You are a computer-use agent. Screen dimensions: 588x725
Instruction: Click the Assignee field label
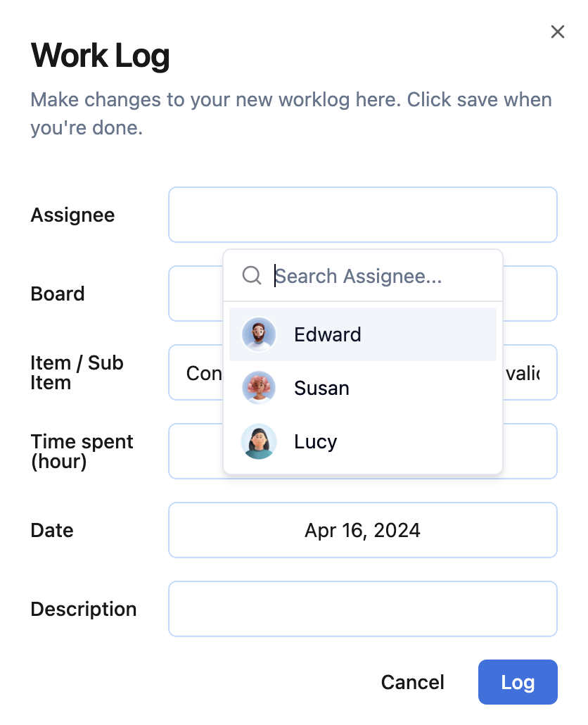pyautogui.click(x=72, y=215)
